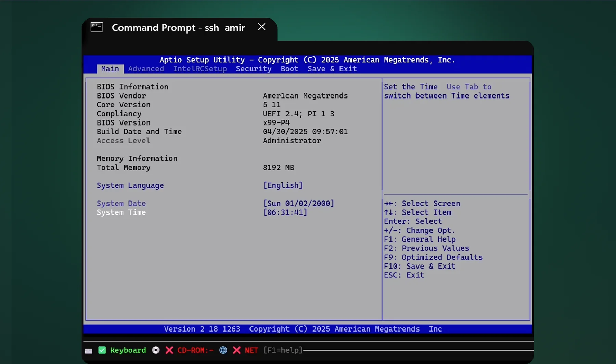Viewport: 616px width, 364px height.
Task: Click the BIOS Version value x99-P4
Action: (276, 122)
